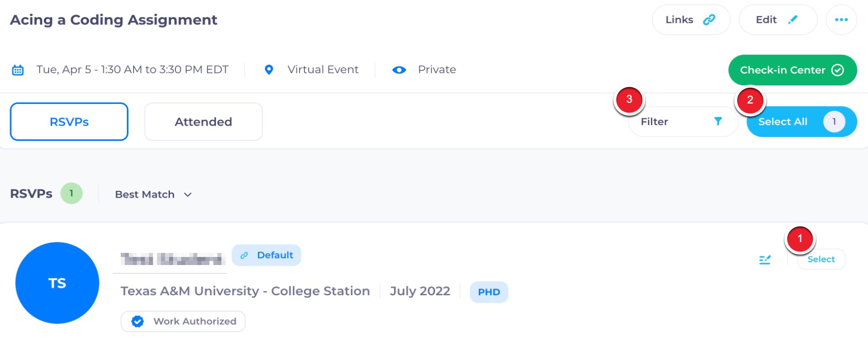Click the Work Authorized badge

[x=183, y=321]
